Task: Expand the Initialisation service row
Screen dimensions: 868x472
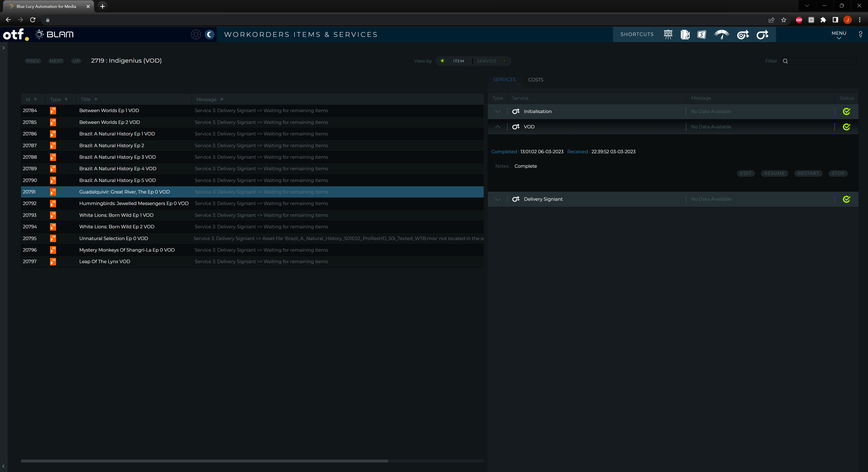Action: (498, 111)
